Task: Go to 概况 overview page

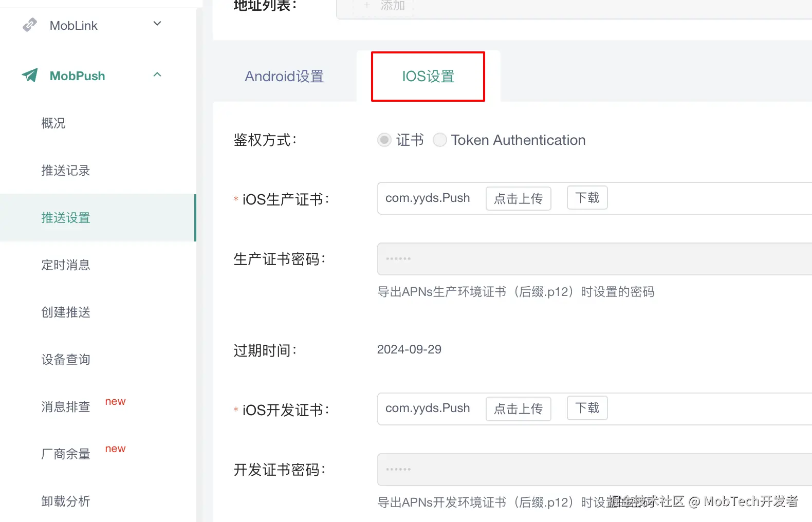Action: coord(53,123)
